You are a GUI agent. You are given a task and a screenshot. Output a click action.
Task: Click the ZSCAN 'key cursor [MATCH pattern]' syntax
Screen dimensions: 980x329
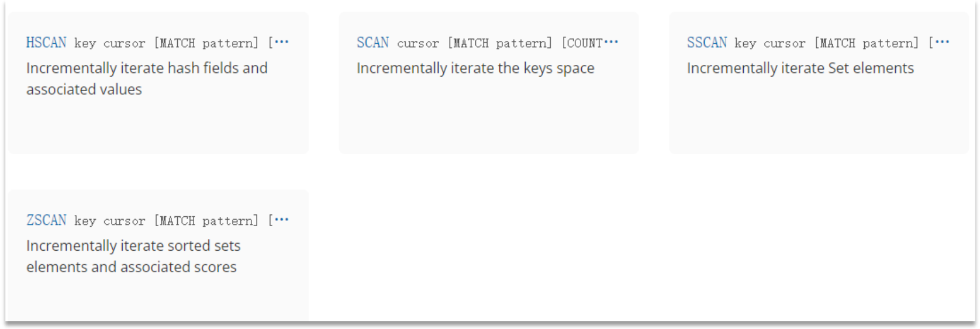point(166,221)
